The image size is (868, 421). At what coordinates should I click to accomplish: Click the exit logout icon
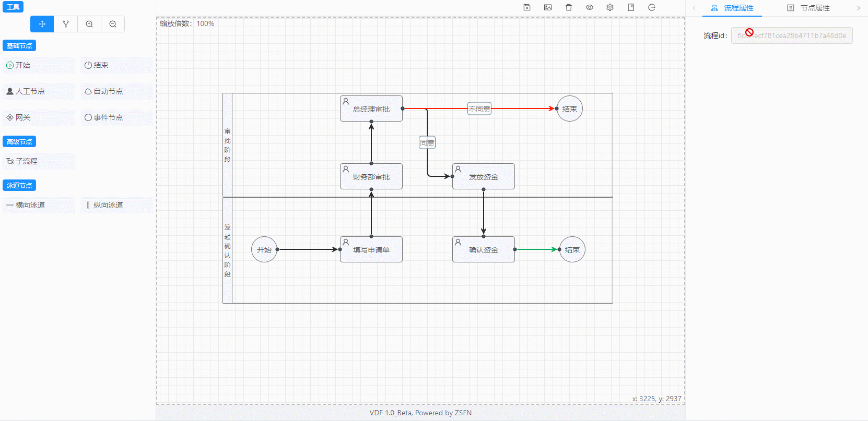point(652,7)
